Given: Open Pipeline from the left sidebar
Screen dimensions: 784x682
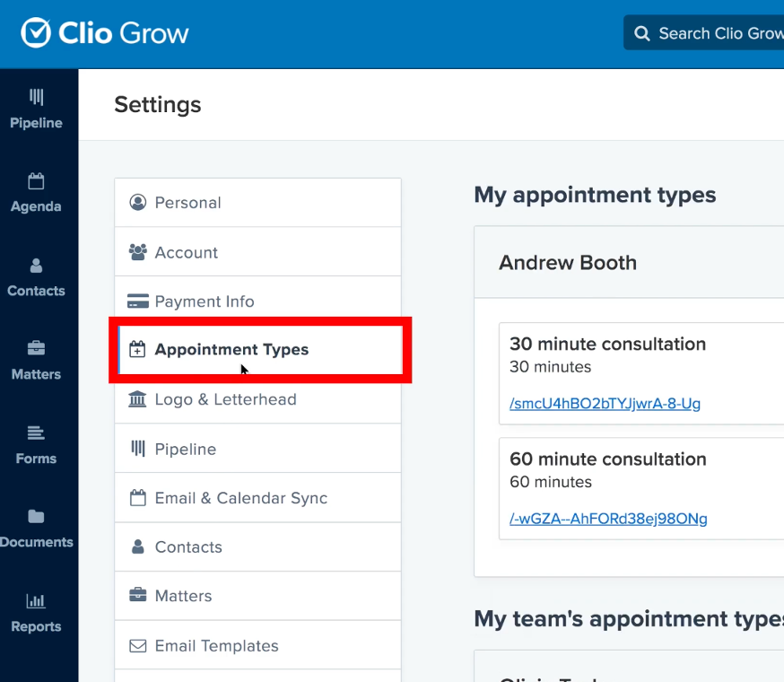Looking at the screenshot, I should 36,109.
